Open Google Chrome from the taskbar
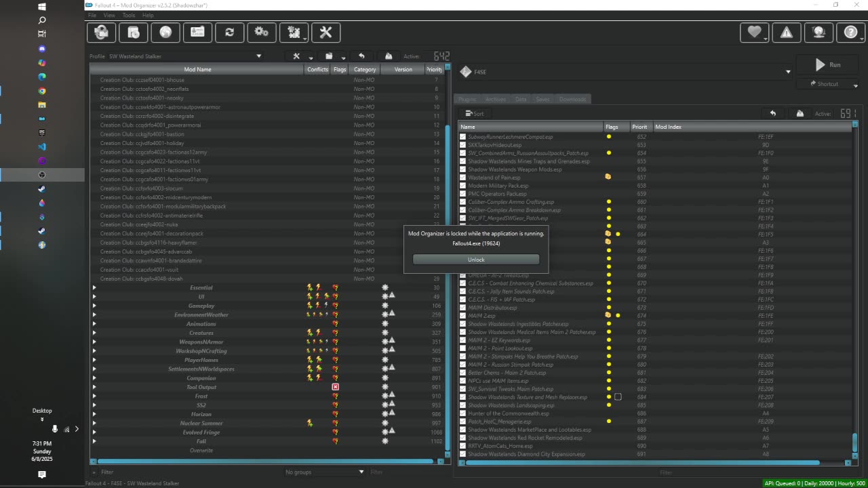Image resolution: width=868 pixels, height=488 pixels. coord(42,91)
